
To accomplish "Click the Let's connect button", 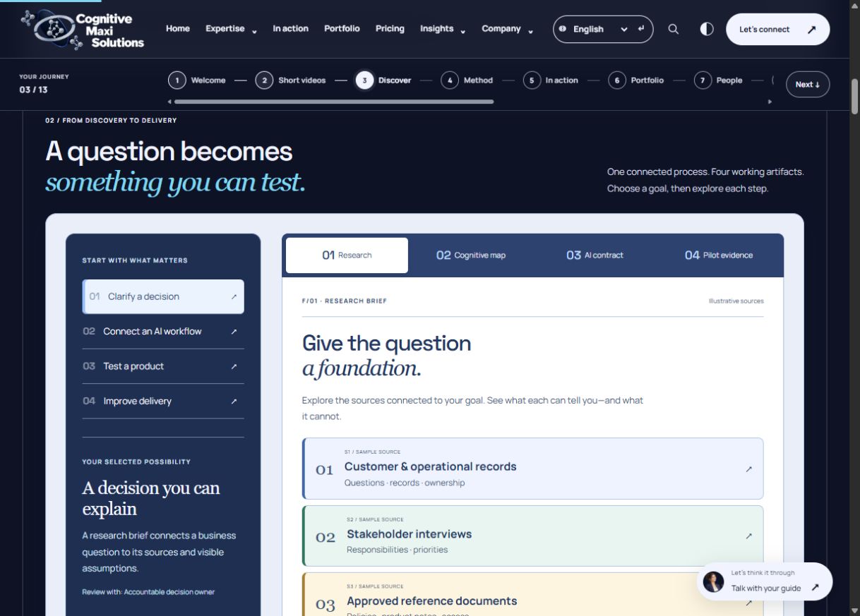I will (777, 30).
